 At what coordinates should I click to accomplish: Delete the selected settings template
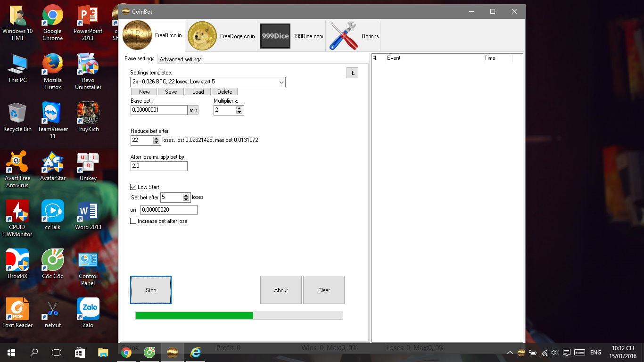(x=225, y=92)
